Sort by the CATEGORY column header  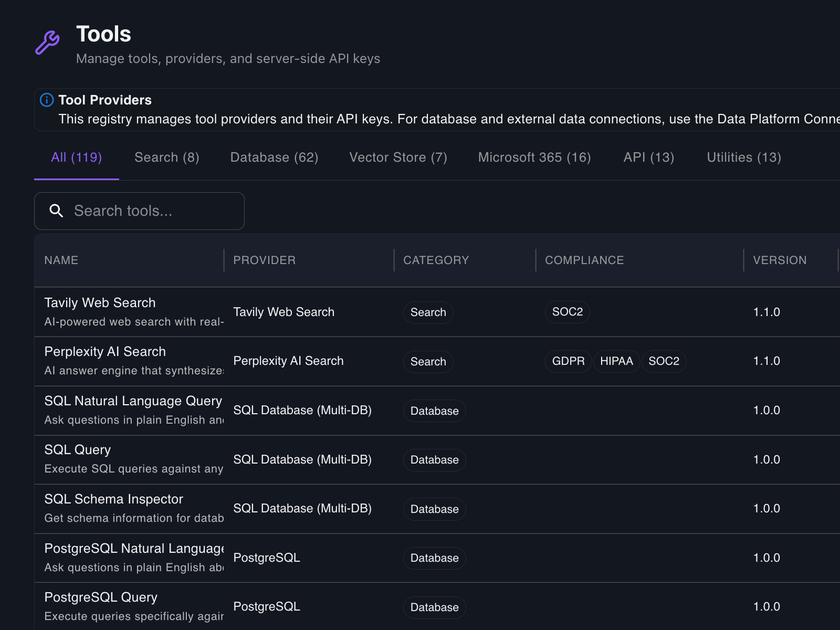pos(436,260)
